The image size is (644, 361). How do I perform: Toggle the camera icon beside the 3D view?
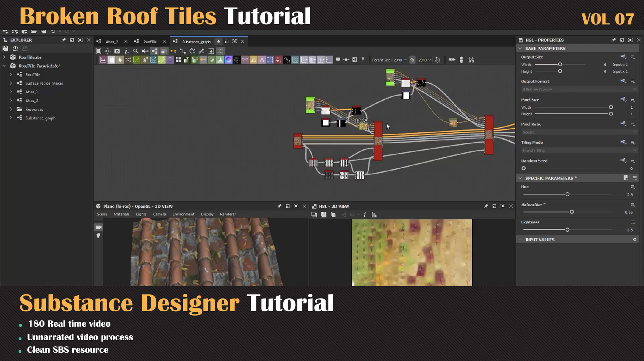tap(98, 227)
